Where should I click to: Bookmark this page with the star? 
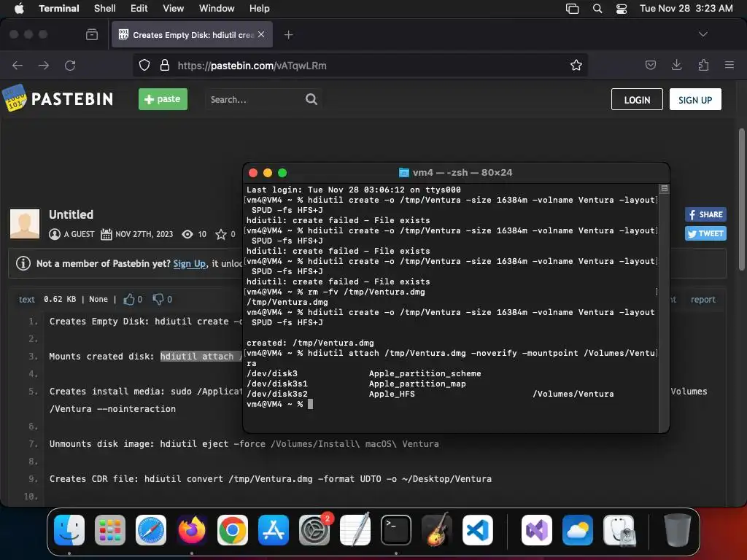point(576,65)
